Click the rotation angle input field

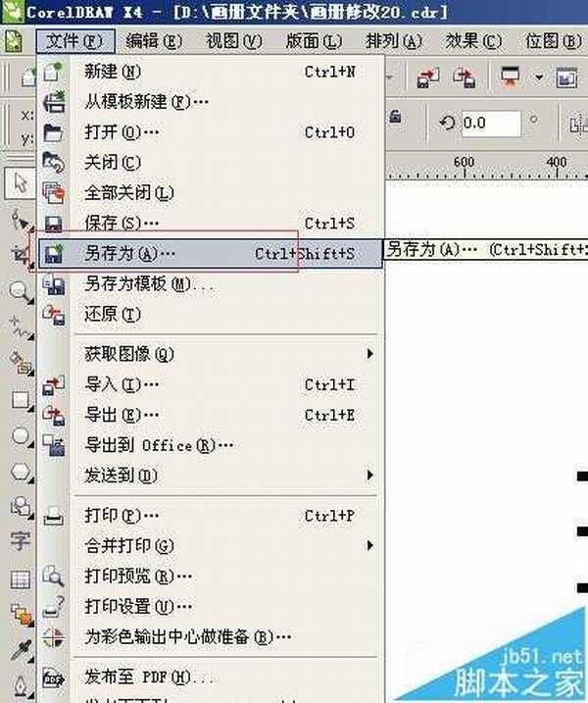(490, 124)
